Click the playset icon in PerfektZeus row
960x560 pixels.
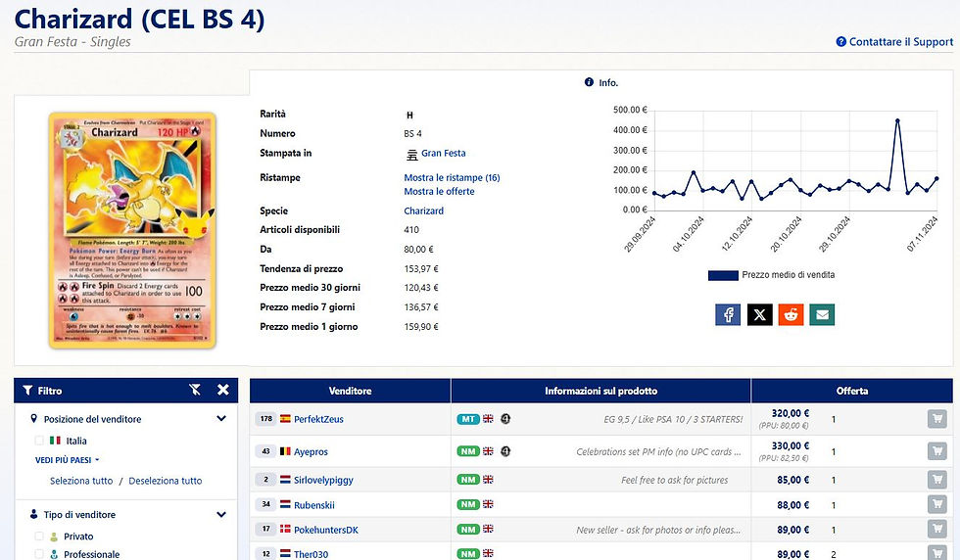pos(505,419)
